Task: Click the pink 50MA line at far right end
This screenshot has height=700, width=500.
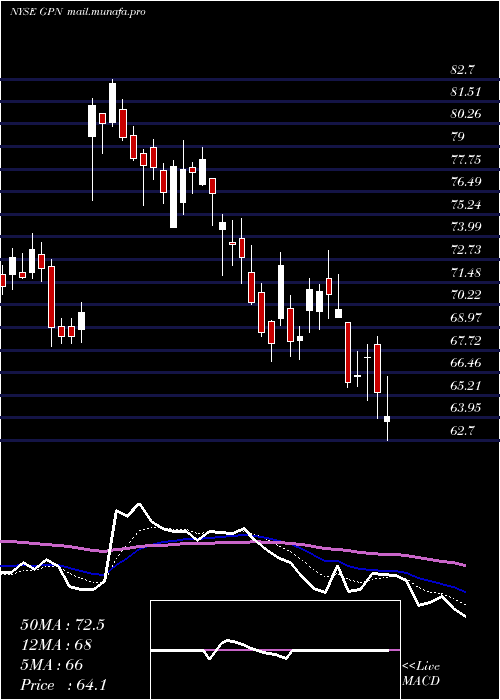Action: 463,565
